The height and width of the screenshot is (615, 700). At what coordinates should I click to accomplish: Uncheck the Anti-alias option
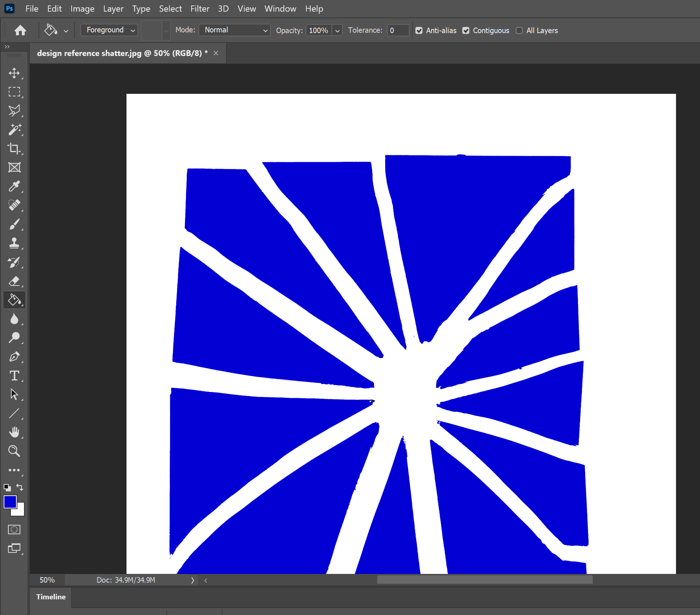pos(419,31)
